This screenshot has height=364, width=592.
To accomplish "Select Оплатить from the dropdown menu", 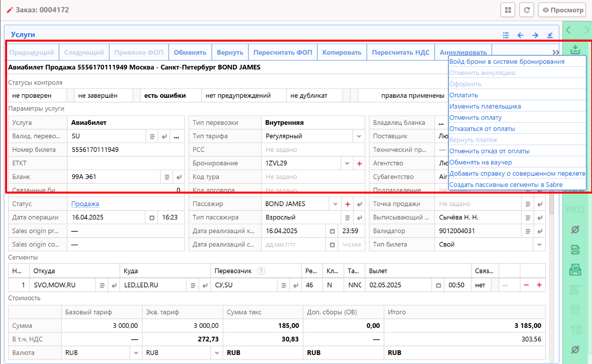I will tap(464, 95).
